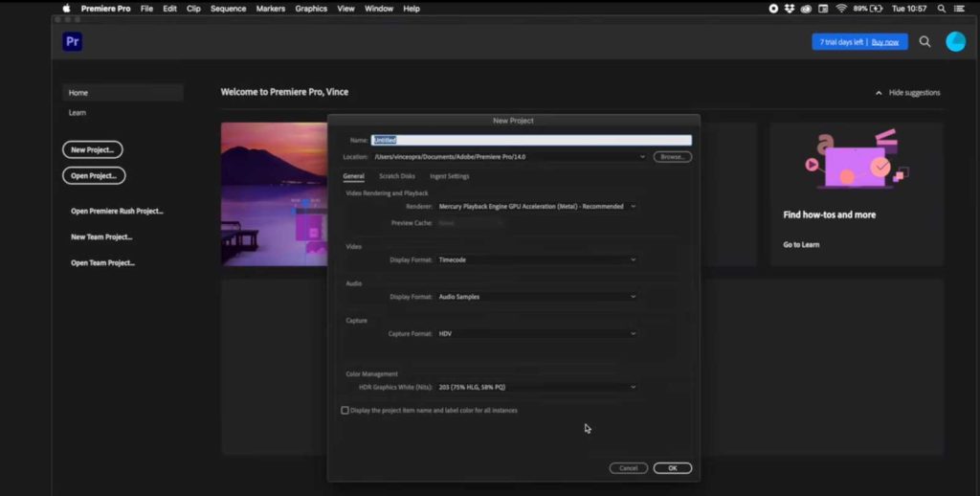Click Go to Learn link

pyautogui.click(x=801, y=244)
